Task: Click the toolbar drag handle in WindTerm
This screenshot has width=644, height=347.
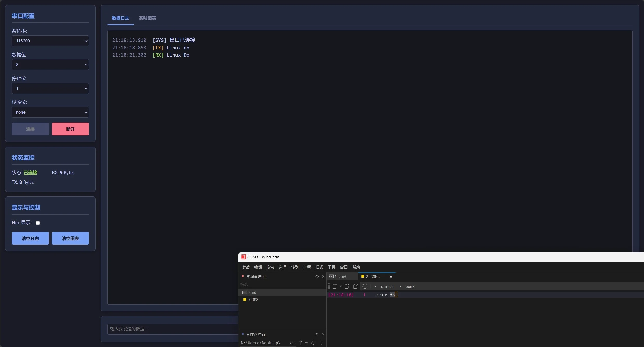Action: click(329, 286)
